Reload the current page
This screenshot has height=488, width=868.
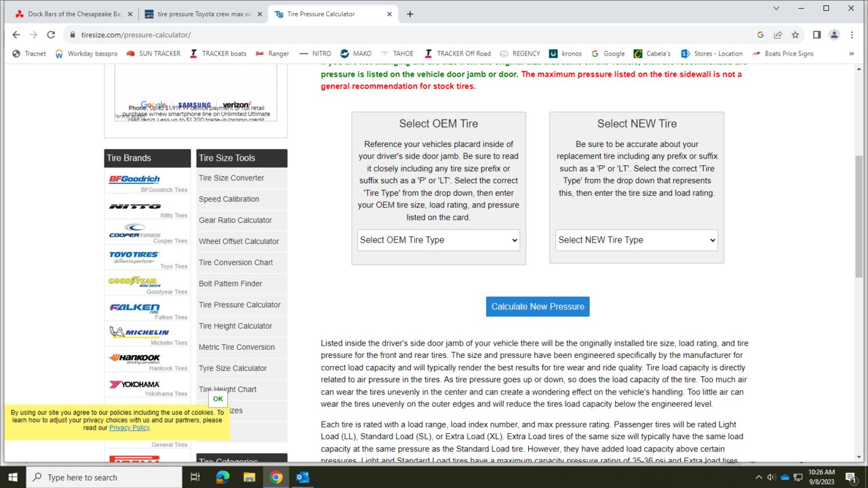(x=51, y=35)
